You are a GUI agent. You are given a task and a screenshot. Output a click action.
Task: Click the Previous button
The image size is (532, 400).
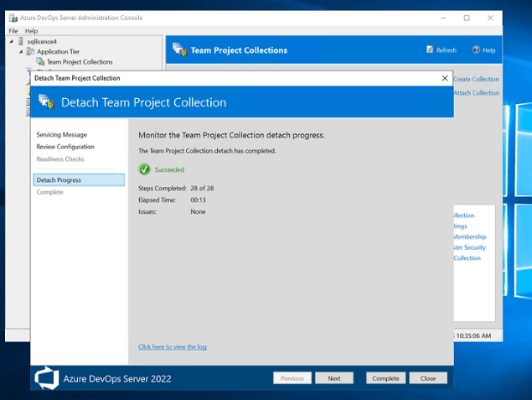click(x=292, y=378)
